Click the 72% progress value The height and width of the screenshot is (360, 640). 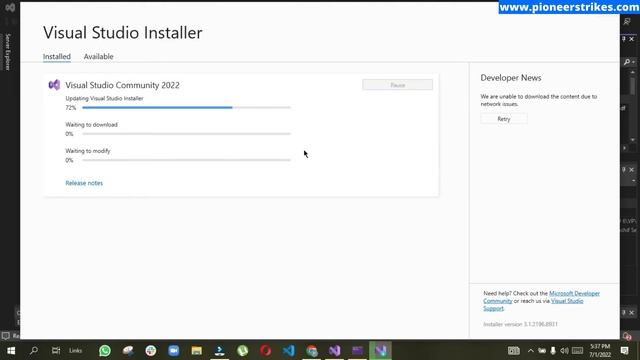click(71, 108)
